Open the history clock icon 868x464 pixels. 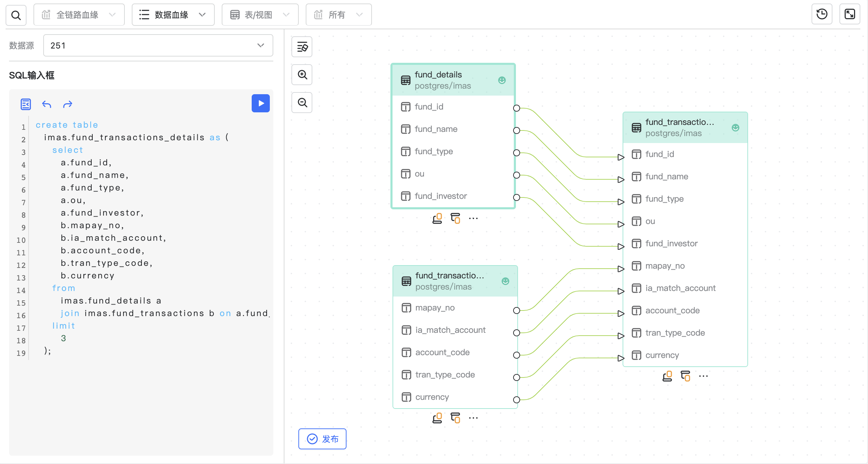pos(822,14)
